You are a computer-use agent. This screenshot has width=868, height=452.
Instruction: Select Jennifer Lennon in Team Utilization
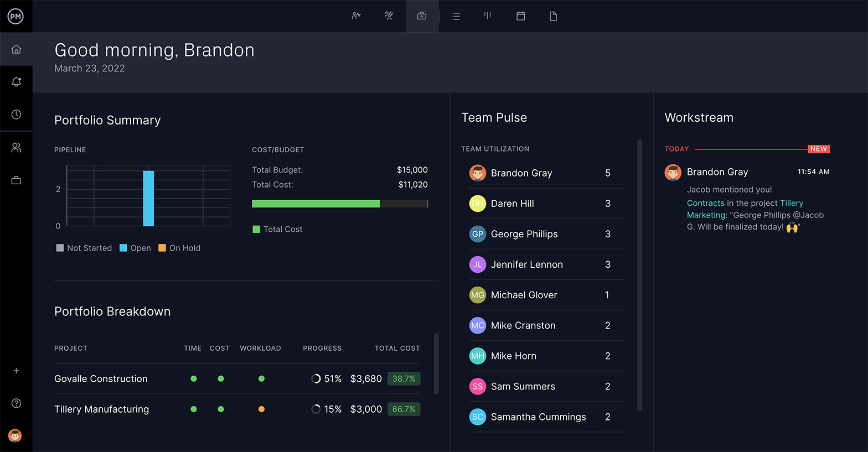tap(526, 264)
